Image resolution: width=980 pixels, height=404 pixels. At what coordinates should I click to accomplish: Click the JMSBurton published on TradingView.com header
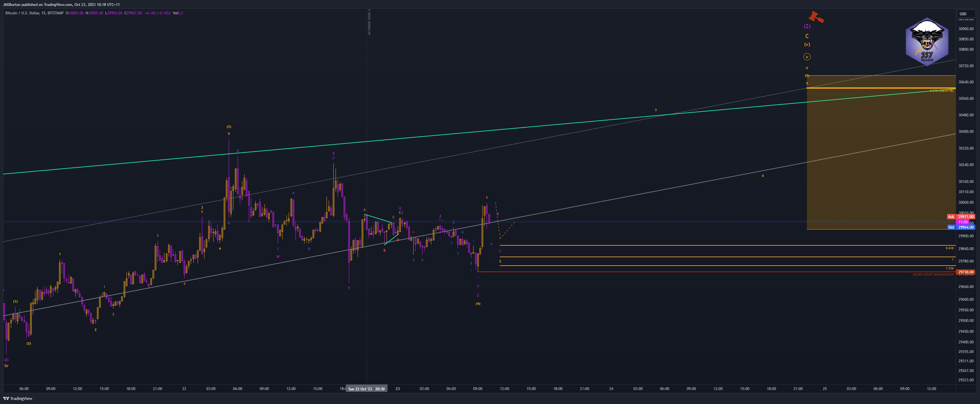pyautogui.click(x=61, y=5)
